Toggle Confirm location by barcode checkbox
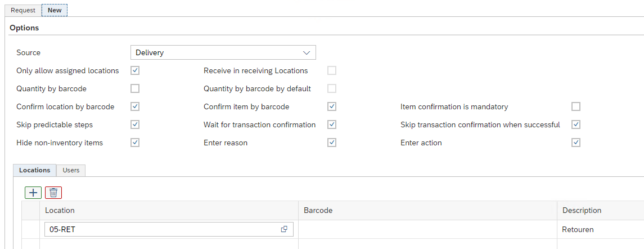 click(x=135, y=106)
